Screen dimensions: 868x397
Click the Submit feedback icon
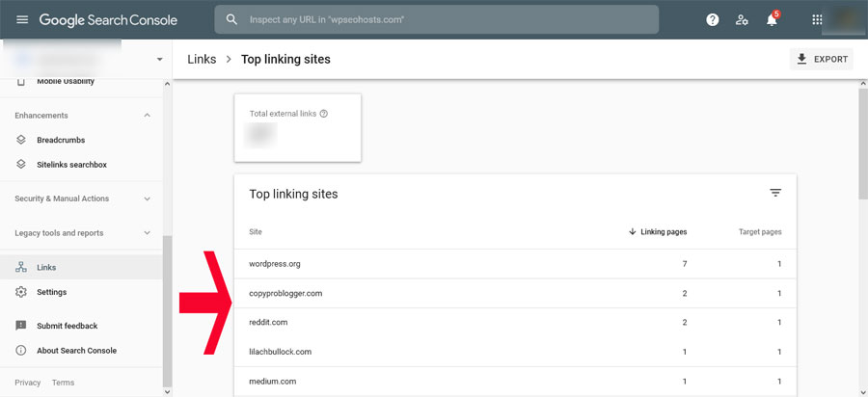coord(21,326)
